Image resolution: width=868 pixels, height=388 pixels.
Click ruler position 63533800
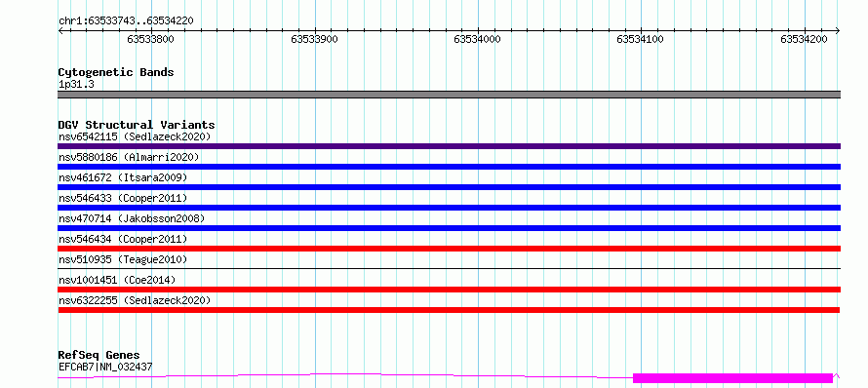tap(150, 39)
